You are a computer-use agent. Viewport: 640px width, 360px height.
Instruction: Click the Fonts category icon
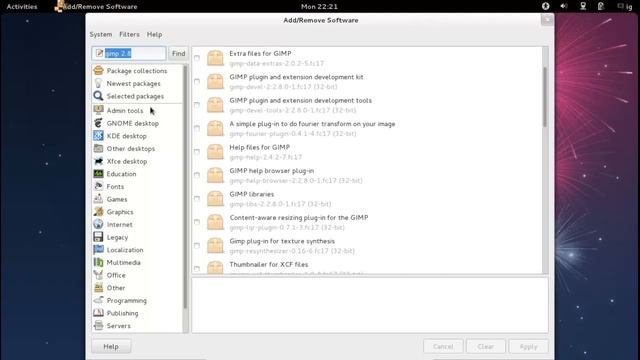tap(98, 186)
